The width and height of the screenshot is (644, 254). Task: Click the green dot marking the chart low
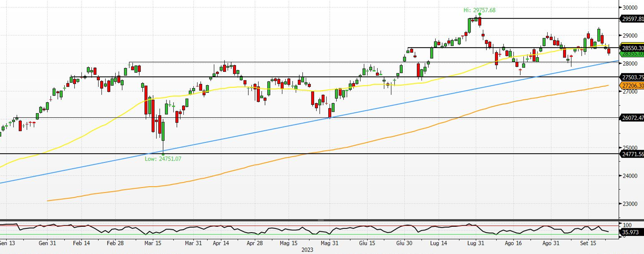163,154
